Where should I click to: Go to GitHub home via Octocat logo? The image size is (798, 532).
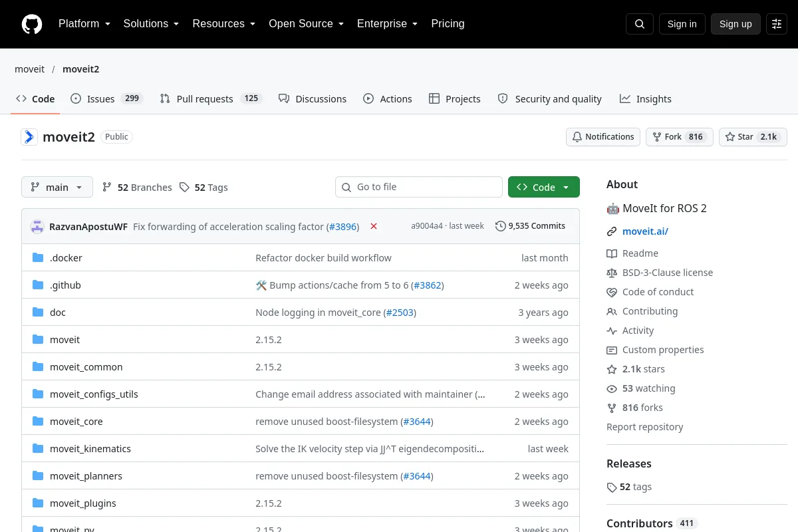tap(32, 24)
